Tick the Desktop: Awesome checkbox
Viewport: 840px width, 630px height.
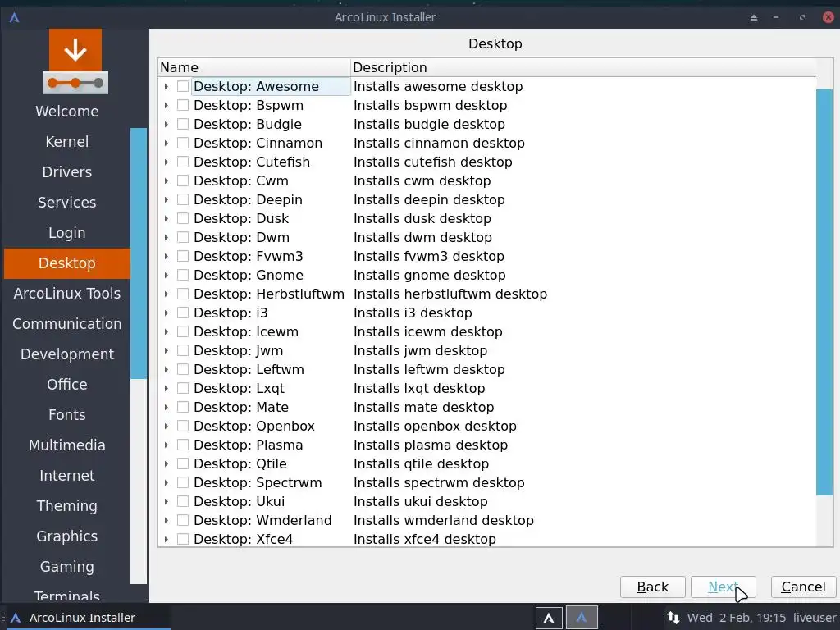[x=183, y=86]
